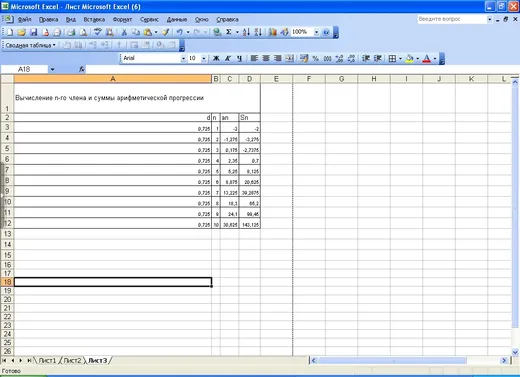Paste clipboard contents from the toolbar
Image resolution: width=520 pixels, height=377 pixels.
(x=148, y=32)
